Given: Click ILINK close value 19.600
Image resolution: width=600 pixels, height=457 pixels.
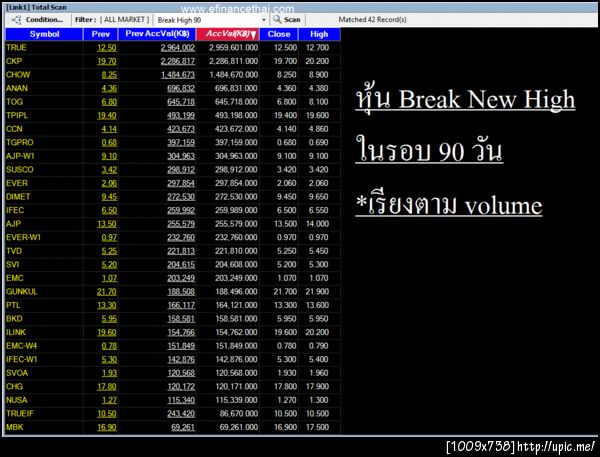Looking at the screenshot, I should click(285, 332).
